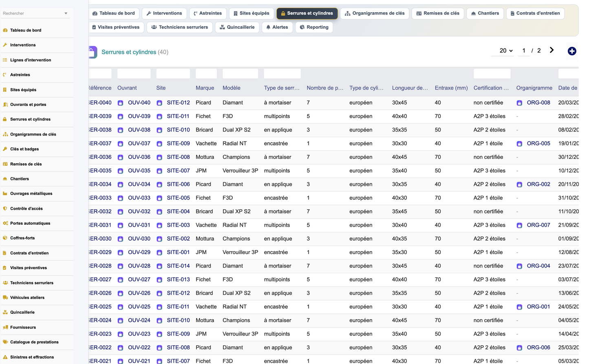Open the Quincaillerie tab

tap(237, 27)
